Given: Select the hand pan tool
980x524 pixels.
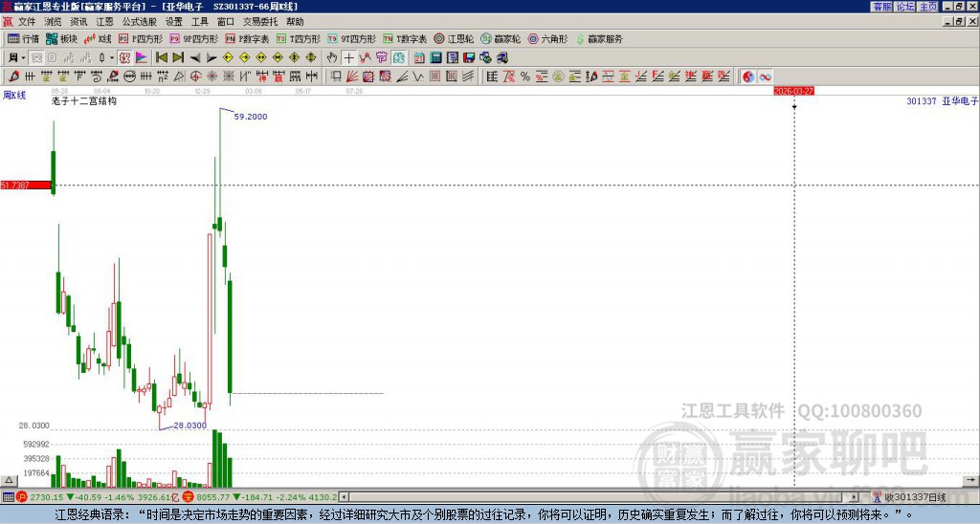Looking at the screenshot, I should click(332, 58).
